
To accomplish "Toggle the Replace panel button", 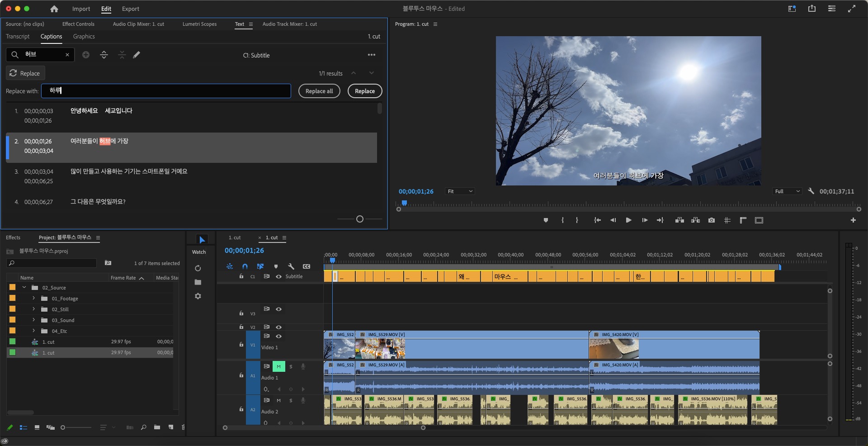I will click(x=25, y=73).
